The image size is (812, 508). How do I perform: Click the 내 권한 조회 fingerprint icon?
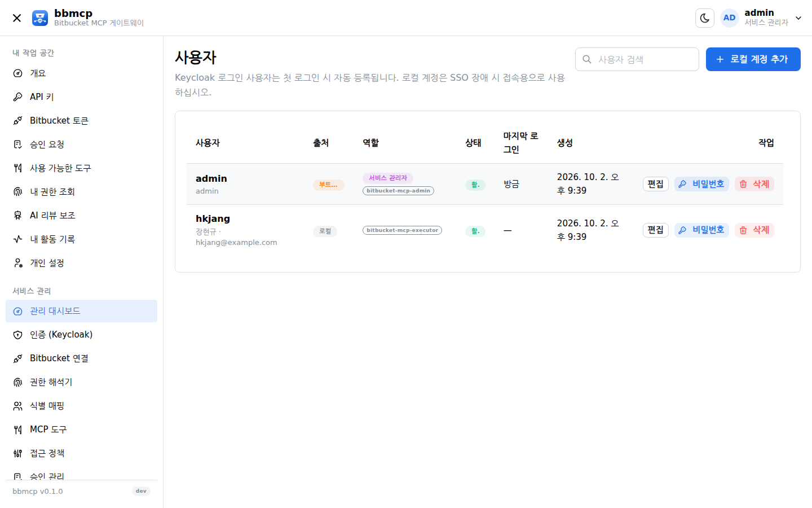coord(18,192)
